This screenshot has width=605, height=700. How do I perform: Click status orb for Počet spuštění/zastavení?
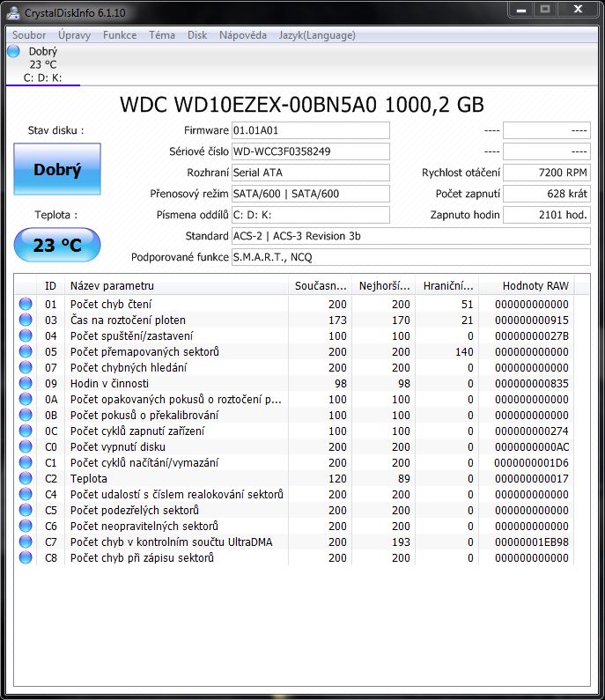26,335
